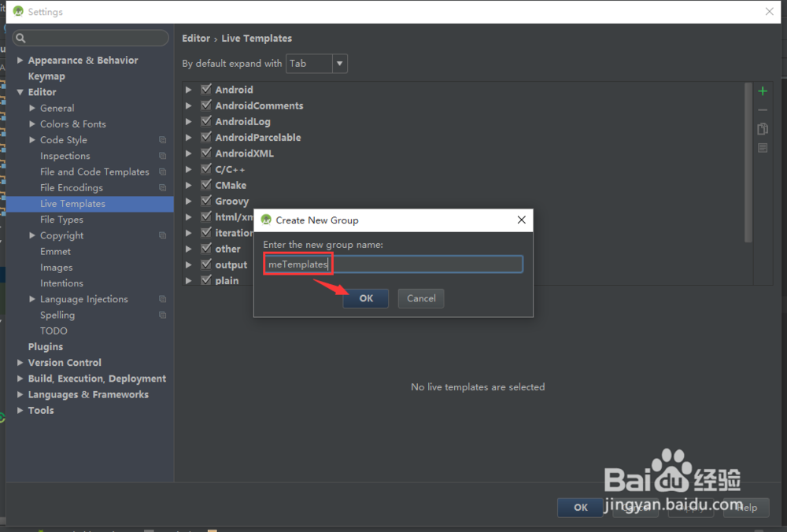The width and height of the screenshot is (787, 532).
Task: Expand the AndroidXML template group
Action: tap(189, 153)
